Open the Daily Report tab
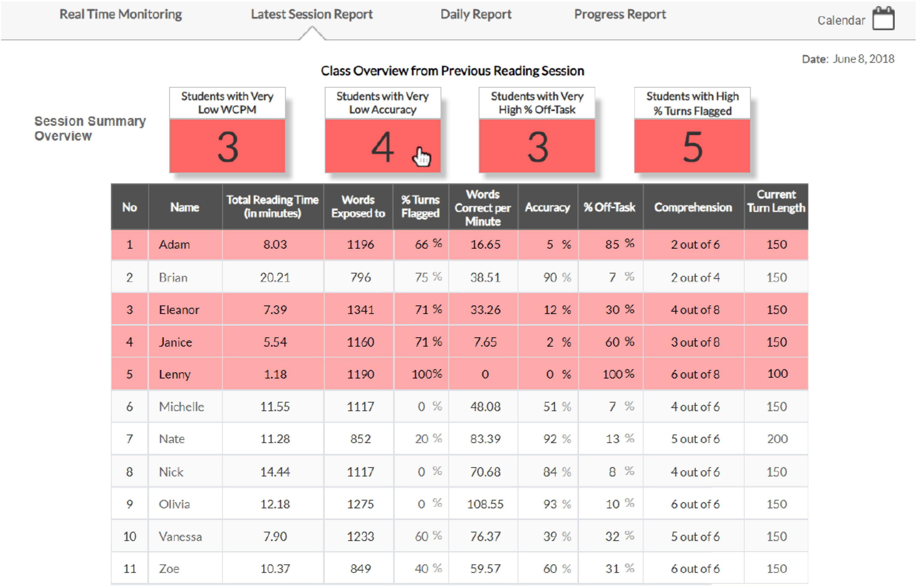The image size is (917, 588). [476, 14]
